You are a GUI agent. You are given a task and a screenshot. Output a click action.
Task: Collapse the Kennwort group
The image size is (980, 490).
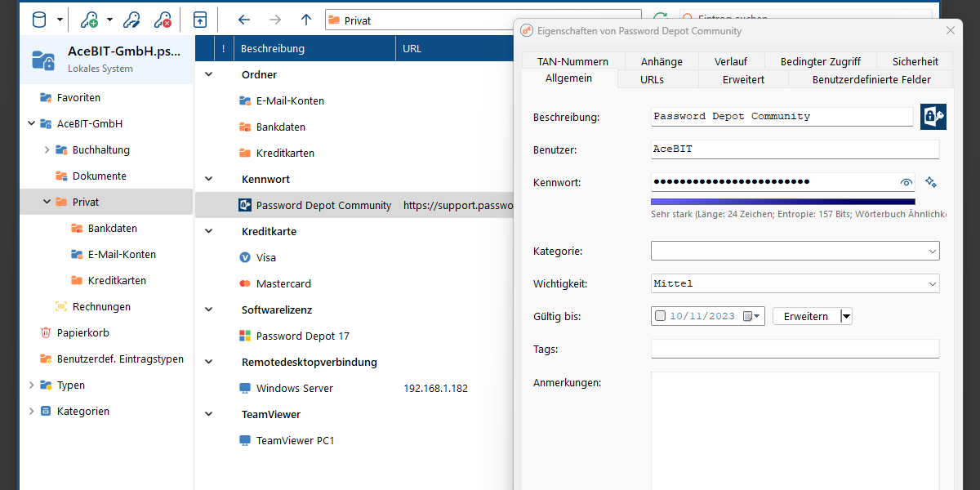208,179
